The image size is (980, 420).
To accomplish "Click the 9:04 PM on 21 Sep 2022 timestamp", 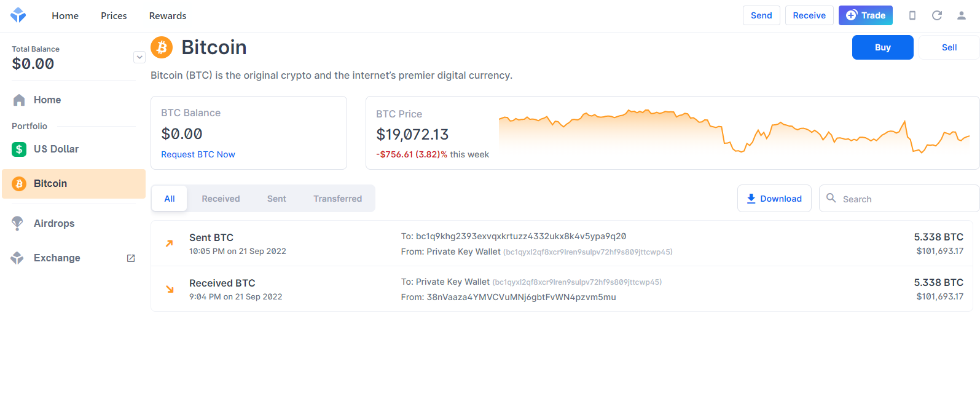I will point(236,296).
